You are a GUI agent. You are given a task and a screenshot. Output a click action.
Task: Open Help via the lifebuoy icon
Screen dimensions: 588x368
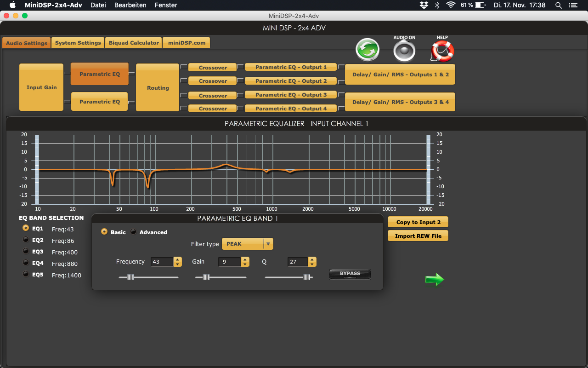442,51
